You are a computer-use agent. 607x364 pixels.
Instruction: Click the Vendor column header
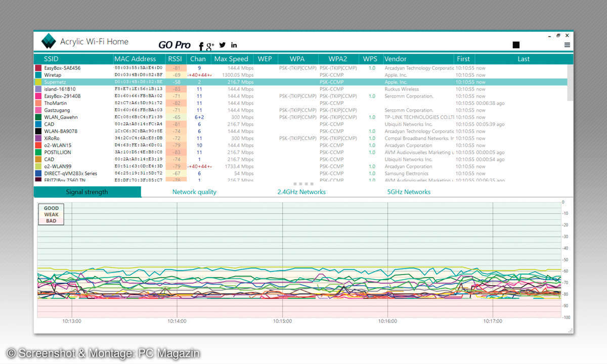tap(395, 59)
